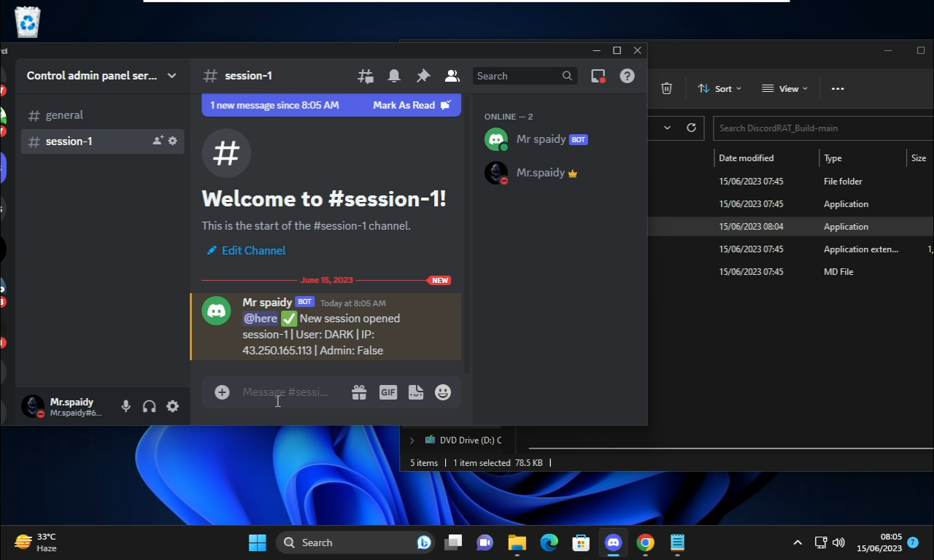Image resolution: width=934 pixels, height=560 pixels.
Task: Open the sticker picker
Action: point(416,392)
